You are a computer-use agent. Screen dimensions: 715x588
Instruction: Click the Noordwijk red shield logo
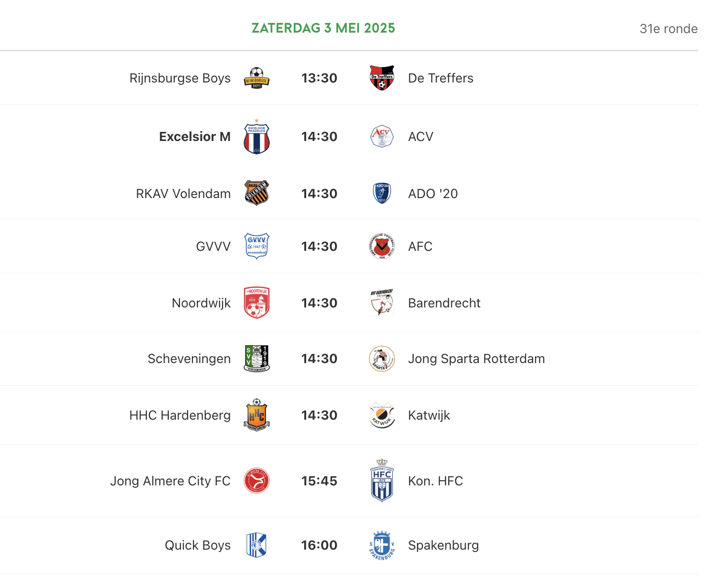point(257,303)
